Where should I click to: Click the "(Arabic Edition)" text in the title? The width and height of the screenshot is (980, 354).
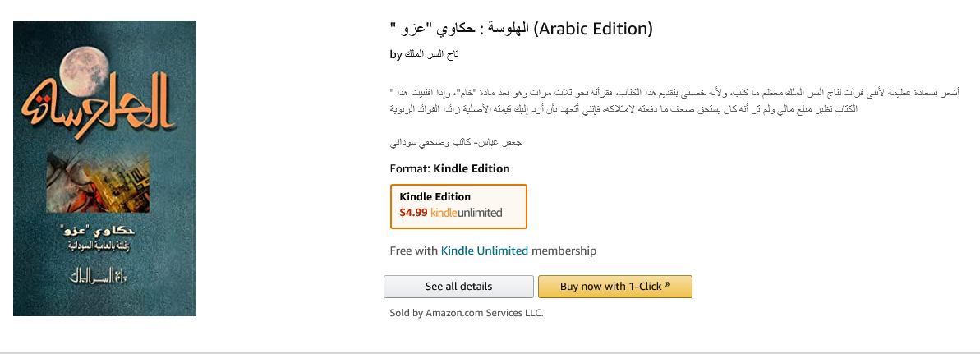click(x=592, y=30)
